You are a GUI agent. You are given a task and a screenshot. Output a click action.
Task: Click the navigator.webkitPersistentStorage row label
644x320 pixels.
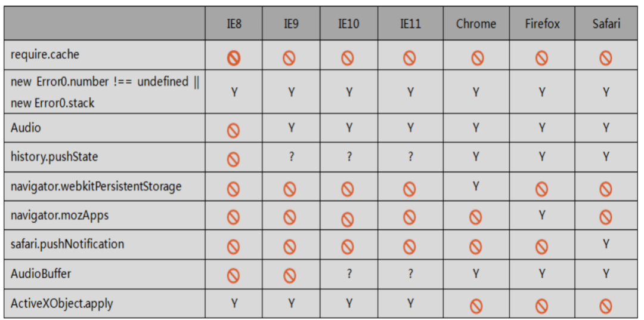pos(96,186)
